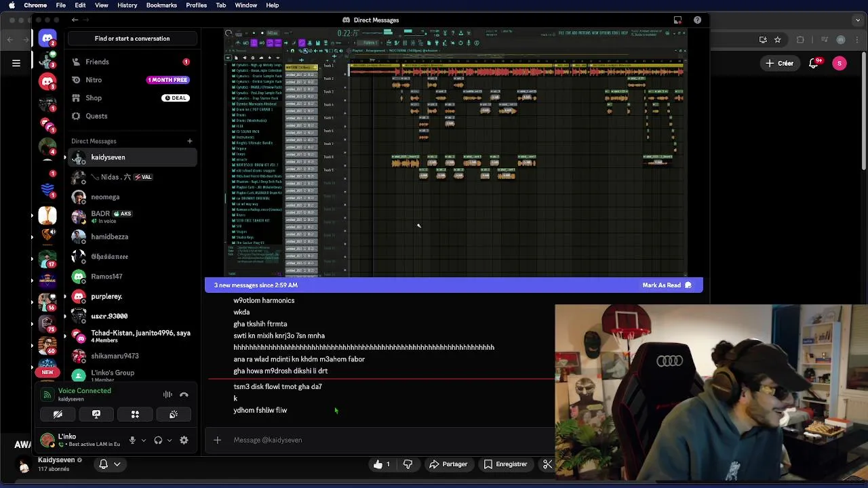Deafen with the headphones icon
868x488 pixels.
coord(158,440)
